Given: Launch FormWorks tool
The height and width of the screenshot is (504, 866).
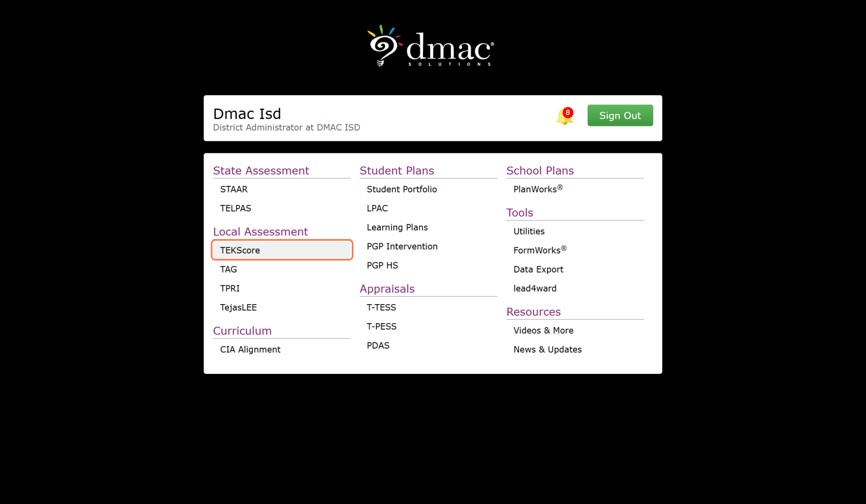Looking at the screenshot, I should (540, 250).
